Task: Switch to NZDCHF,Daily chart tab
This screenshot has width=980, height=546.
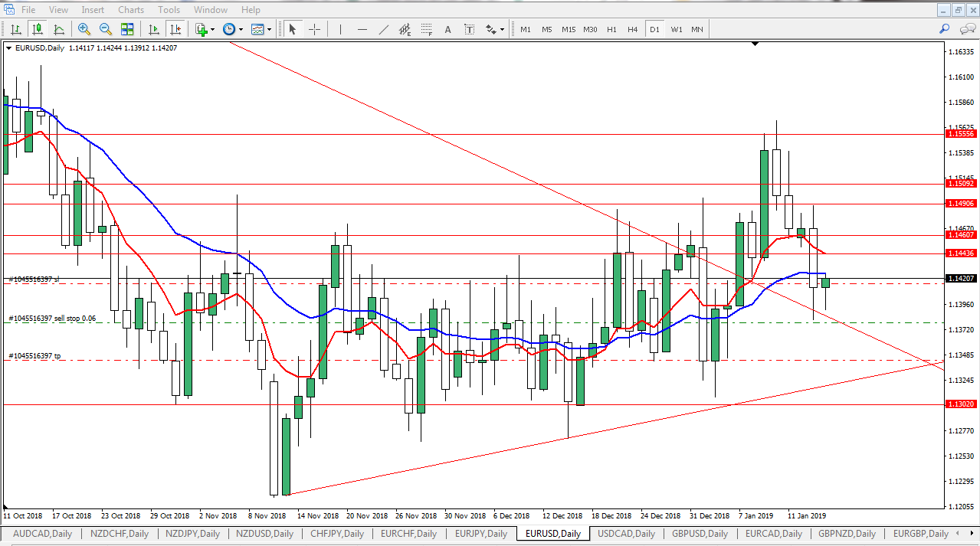Action: pyautogui.click(x=119, y=534)
